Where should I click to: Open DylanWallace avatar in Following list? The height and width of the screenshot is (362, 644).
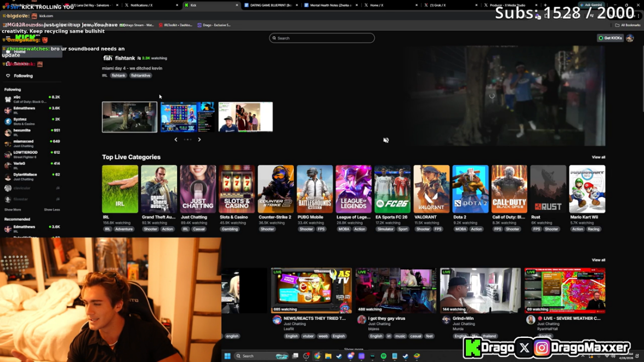[x=8, y=176]
